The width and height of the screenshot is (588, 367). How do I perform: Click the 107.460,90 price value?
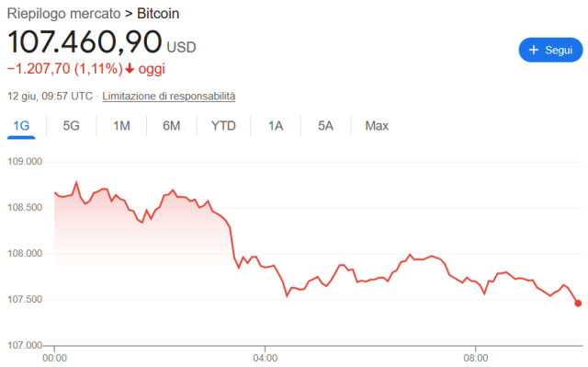click(x=85, y=41)
